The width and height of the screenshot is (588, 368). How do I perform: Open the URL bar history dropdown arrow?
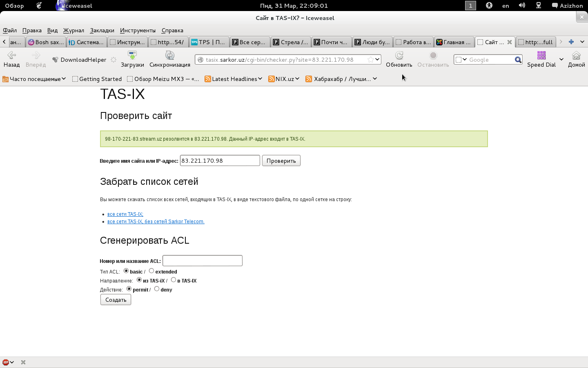tap(377, 60)
